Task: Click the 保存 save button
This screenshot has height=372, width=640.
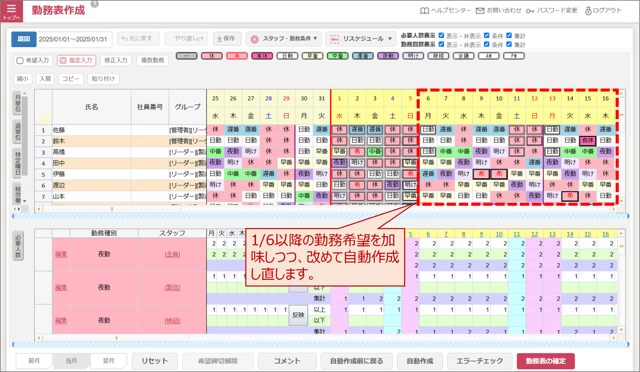Action: click(x=227, y=39)
